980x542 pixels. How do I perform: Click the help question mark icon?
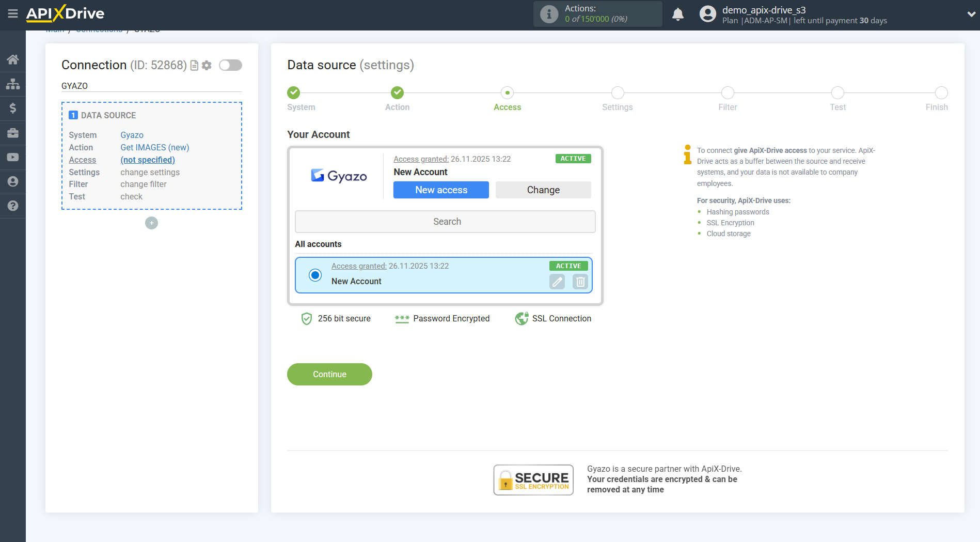click(13, 206)
